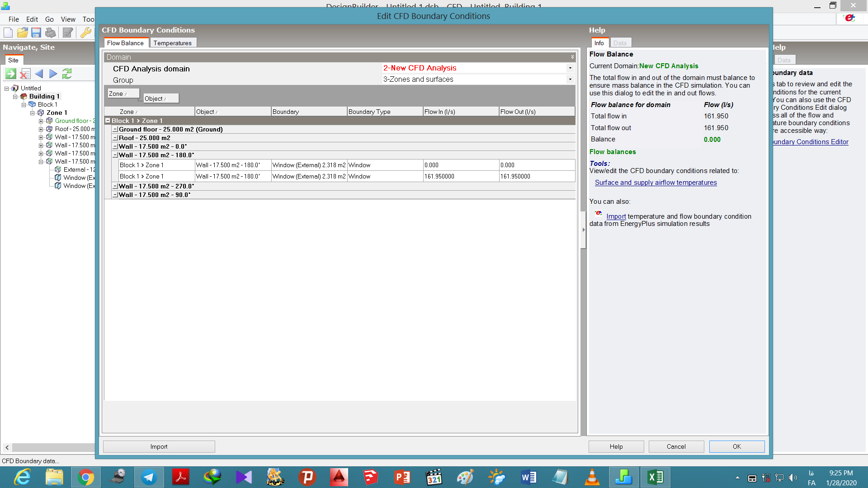Image resolution: width=868 pixels, height=488 pixels.
Task: Open the DesignBuilder taskbar icon
Action: tap(623, 477)
